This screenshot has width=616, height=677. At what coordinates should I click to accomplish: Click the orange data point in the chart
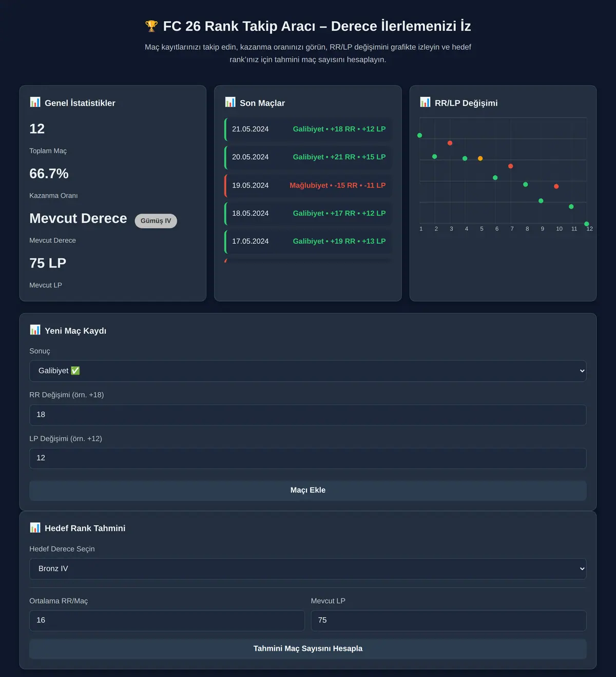coord(480,158)
